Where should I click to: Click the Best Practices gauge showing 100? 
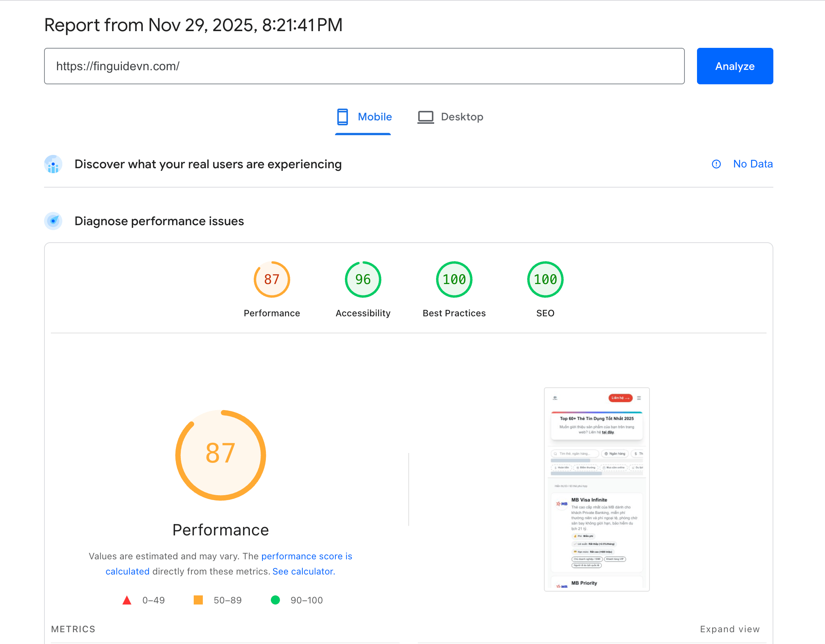click(454, 279)
